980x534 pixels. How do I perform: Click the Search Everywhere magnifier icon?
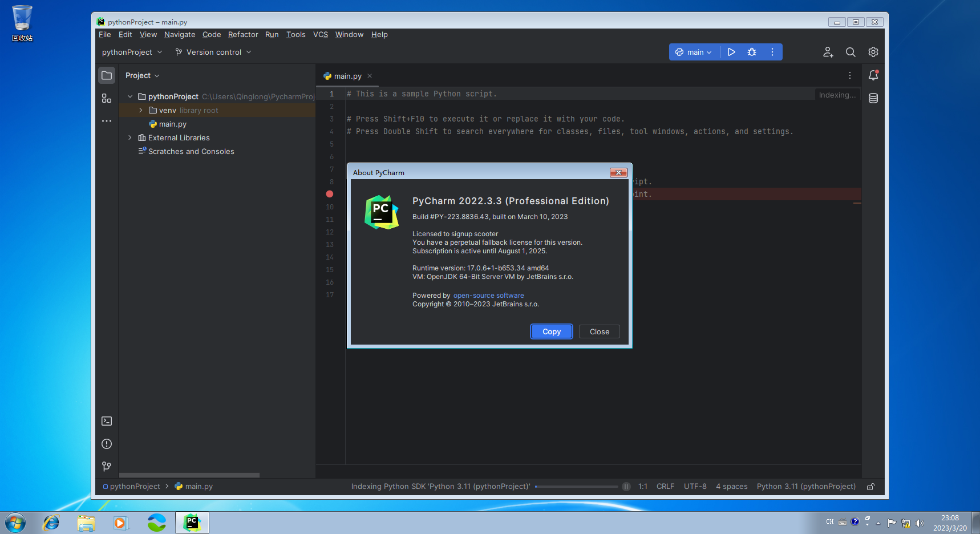click(x=851, y=51)
